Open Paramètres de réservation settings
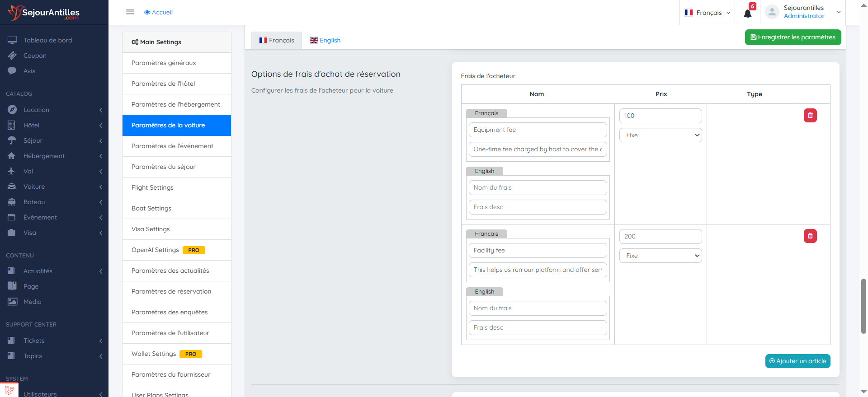The height and width of the screenshot is (397, 868). coord(171,291)
